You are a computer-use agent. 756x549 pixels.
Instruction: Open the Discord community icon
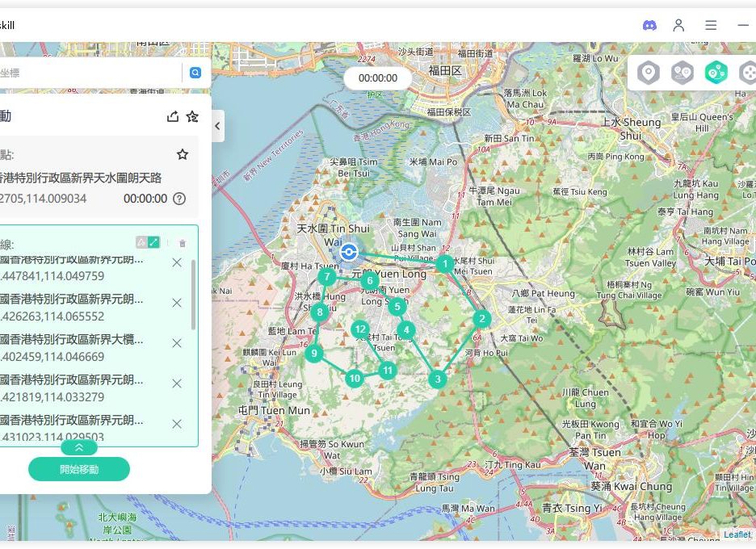click(x=649, y=25)
